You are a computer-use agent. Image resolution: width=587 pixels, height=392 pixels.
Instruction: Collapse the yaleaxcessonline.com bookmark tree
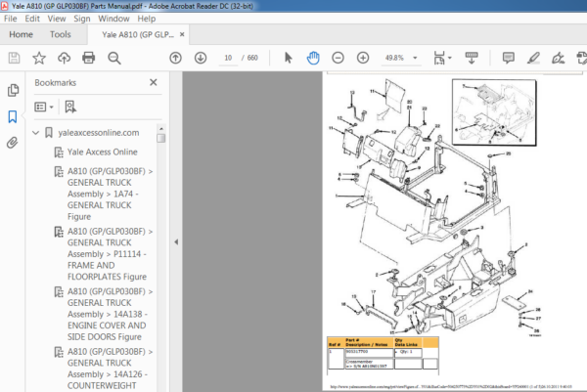click(x=36, y=133)
